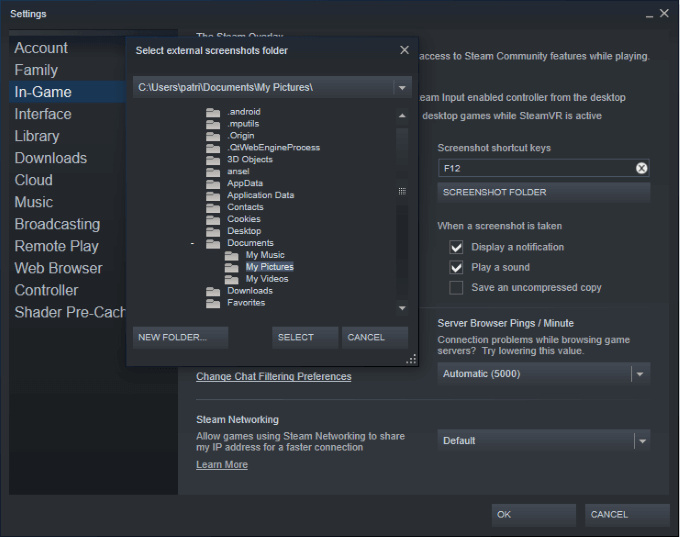Uncheck Display a notification
Screen dimensions: 680x537
click(456, 247)
